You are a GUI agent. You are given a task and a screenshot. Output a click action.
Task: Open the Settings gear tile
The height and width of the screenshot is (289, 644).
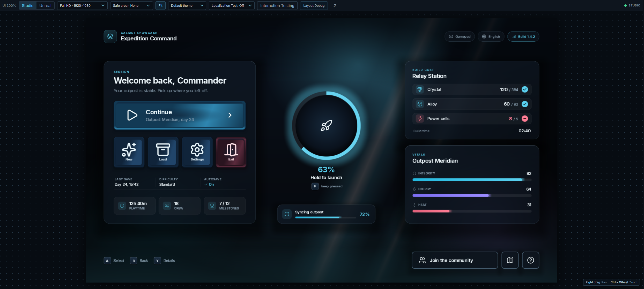(x=197, y=152)
